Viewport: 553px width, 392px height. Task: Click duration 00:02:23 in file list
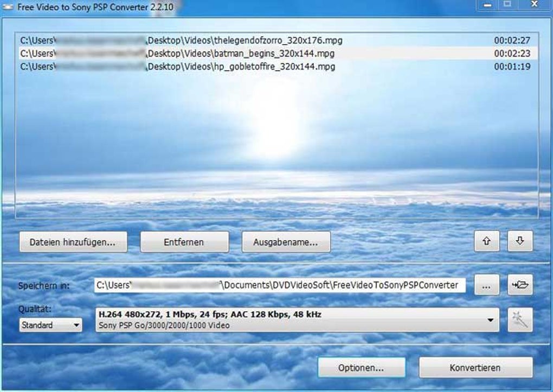click(512, 54)
